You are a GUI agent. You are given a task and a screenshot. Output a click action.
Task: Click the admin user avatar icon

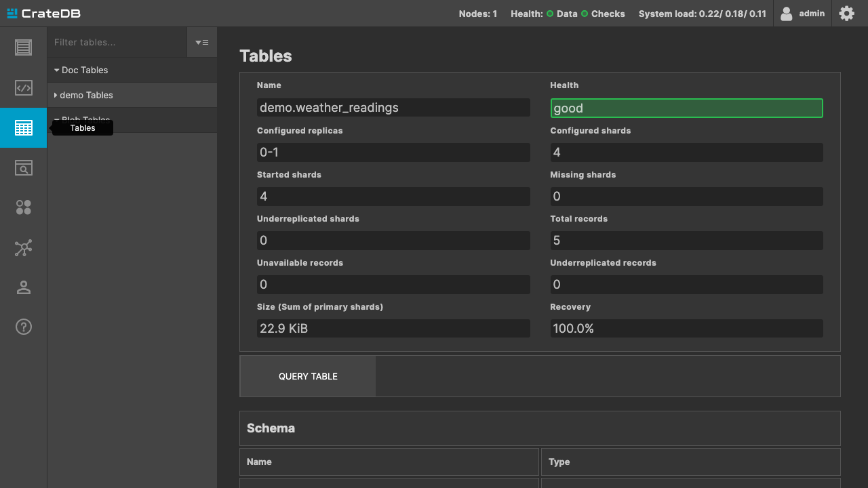click(787, 14)
